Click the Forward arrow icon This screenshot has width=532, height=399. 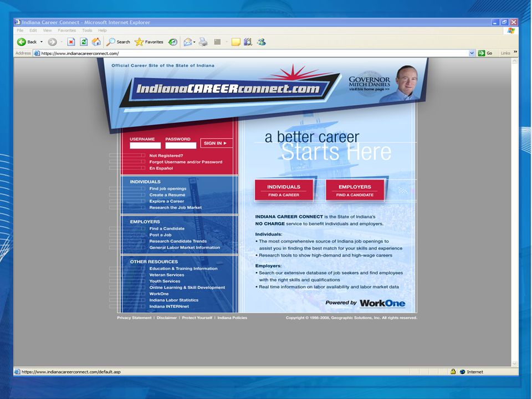[52, 42]
